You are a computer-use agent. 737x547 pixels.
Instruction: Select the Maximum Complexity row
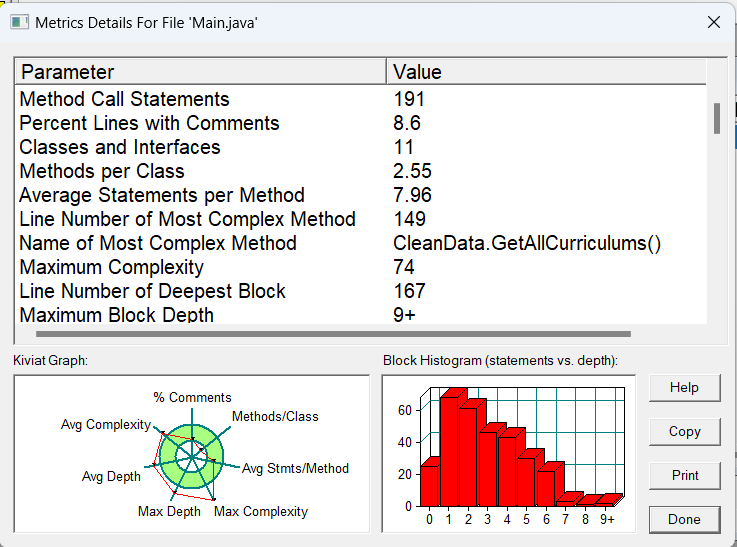tap(112, 267)
